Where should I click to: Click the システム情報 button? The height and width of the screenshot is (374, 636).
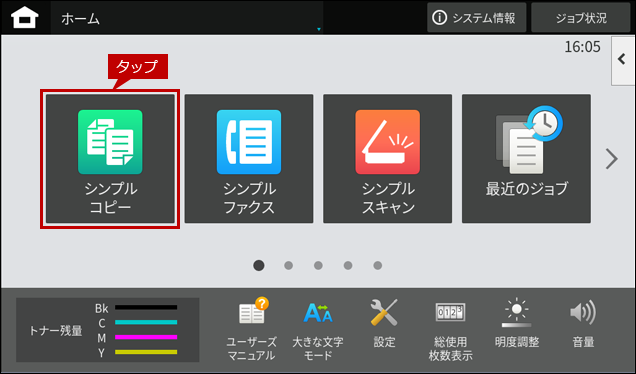click(x=477, y=17)
